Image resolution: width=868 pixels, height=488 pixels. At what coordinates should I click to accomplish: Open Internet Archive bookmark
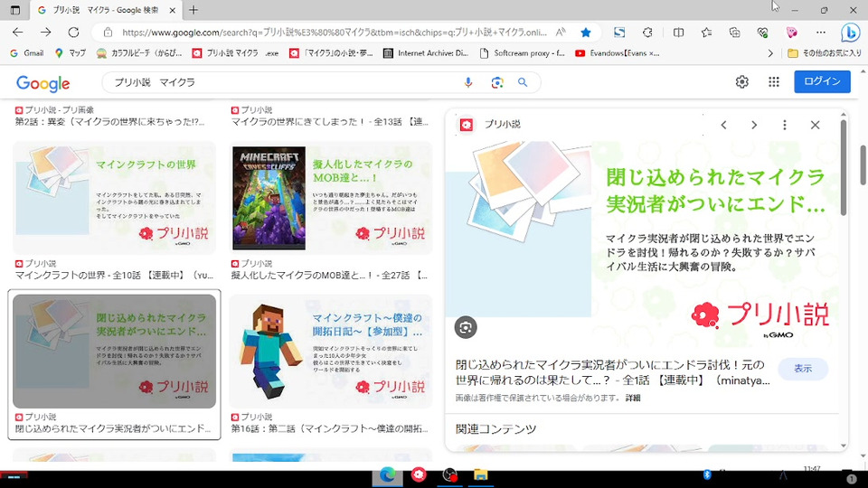coord(426,53)
